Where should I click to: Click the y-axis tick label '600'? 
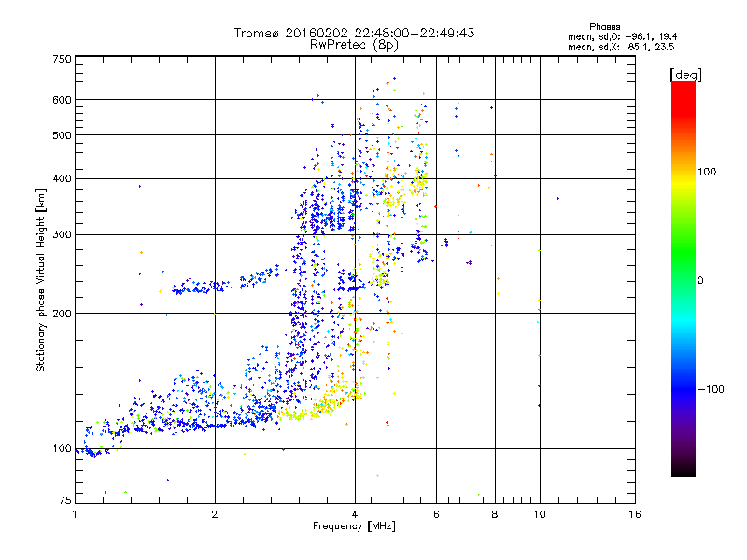(x=62, y=100)
